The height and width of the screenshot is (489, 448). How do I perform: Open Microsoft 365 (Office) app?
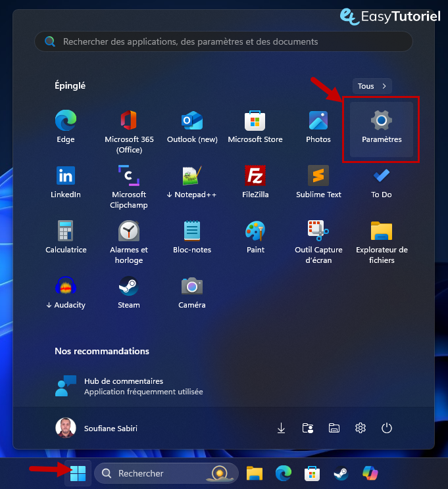(129, 126)
